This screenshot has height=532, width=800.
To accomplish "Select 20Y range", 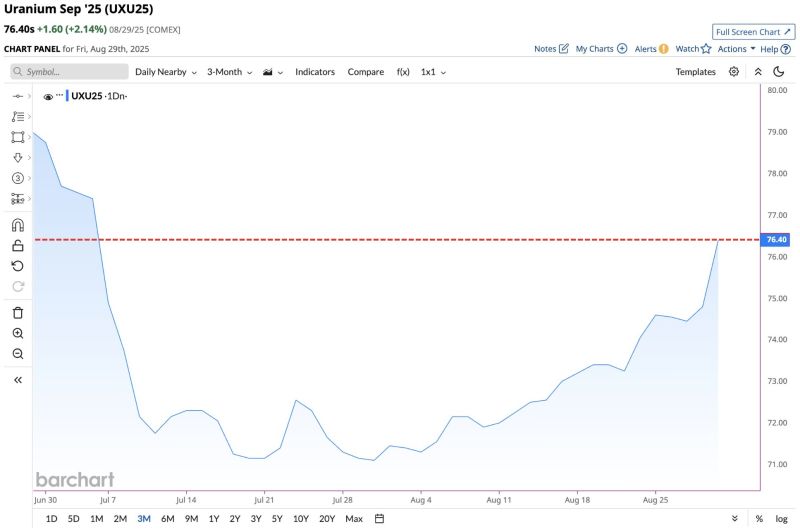I will tap(327, 519).
